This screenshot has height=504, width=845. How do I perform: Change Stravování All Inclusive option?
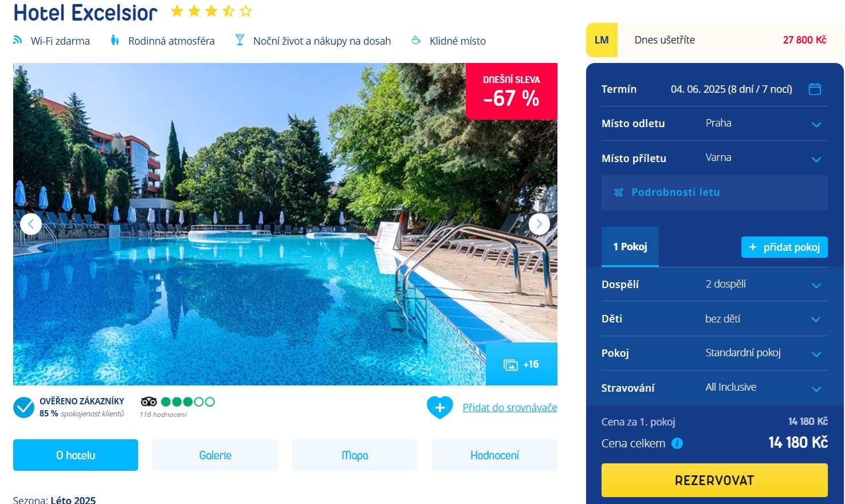(714, 388)
